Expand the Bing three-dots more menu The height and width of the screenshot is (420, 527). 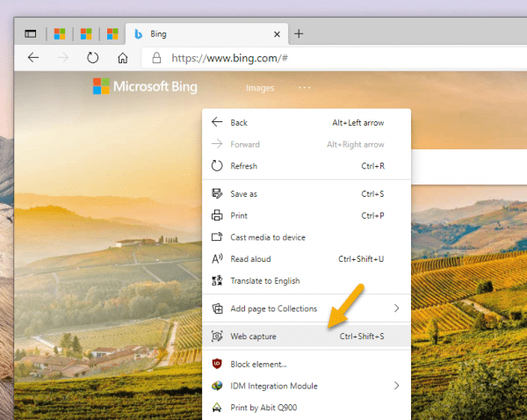[x=305, y=88]
